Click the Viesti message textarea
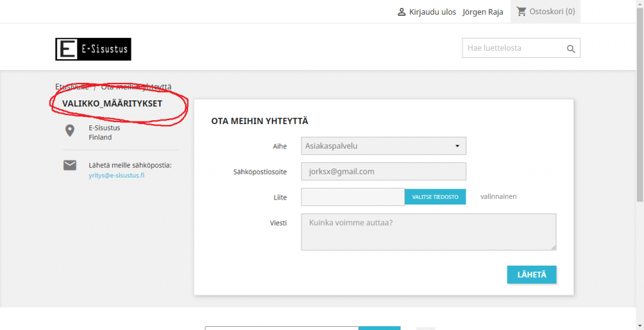 (x=429, y=232)
